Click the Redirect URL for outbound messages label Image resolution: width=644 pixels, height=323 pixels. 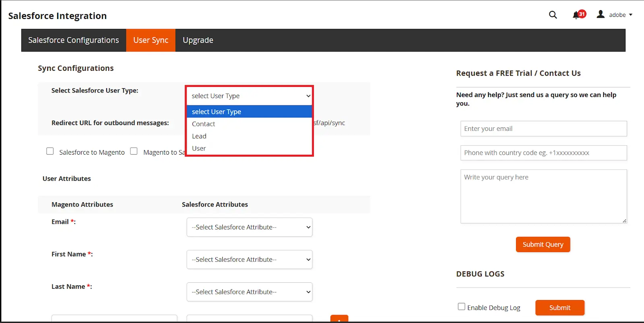110,123
